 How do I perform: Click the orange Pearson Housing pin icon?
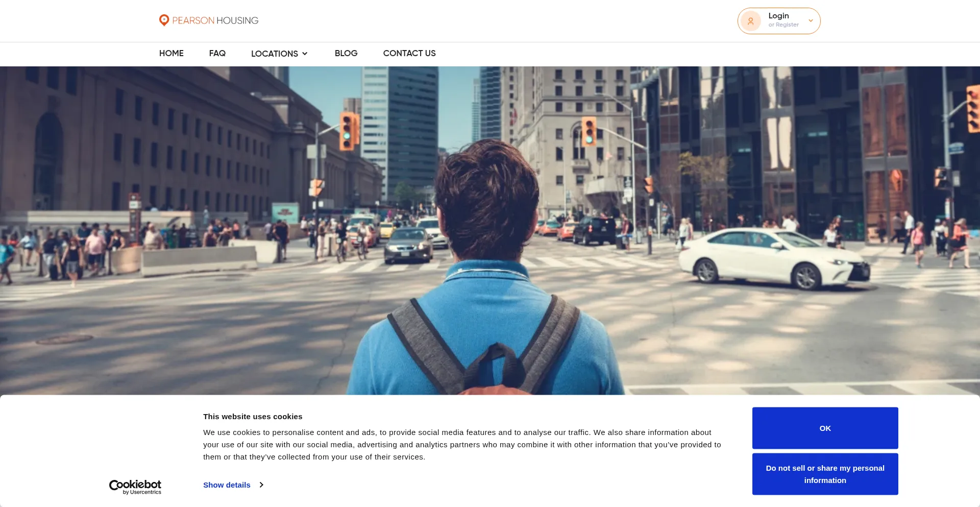[164, 20]
